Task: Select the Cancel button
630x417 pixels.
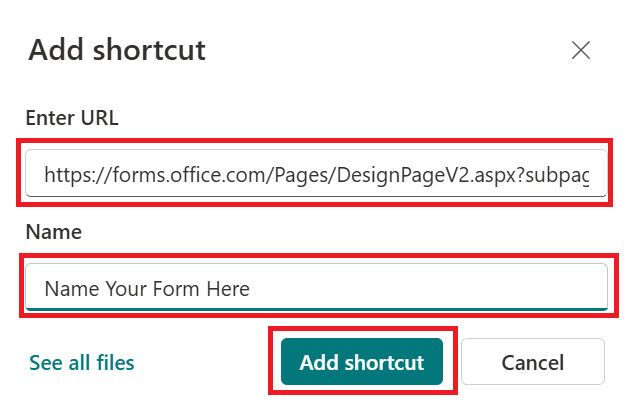Action: click(x=532, y=362)
